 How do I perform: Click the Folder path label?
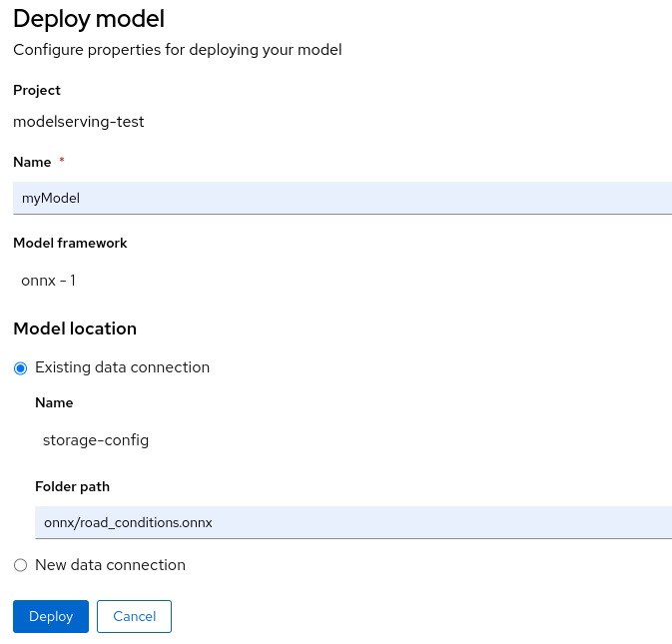coord(72,486)
